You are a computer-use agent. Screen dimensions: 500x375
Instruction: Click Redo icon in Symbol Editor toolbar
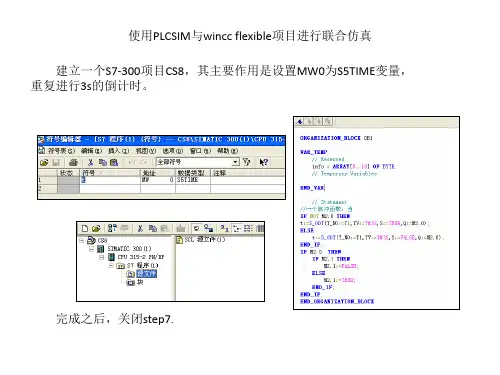(x=143, y=162)
